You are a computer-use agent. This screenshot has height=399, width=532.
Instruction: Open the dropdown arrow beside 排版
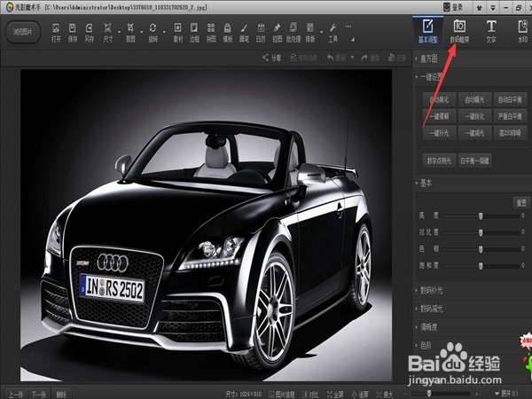[x=321, y=32]
